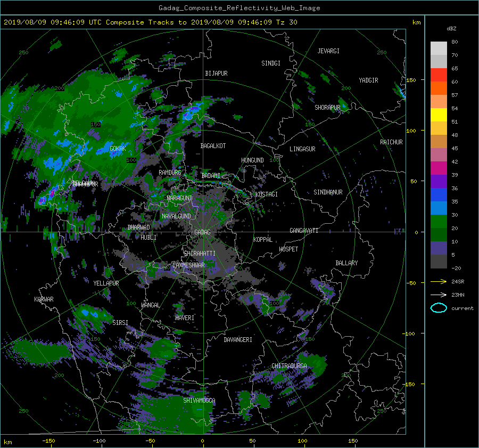Pick the pink 42-45 dBZ band
This screenshot has width=479, height=448.
click(x=439, y=155)
